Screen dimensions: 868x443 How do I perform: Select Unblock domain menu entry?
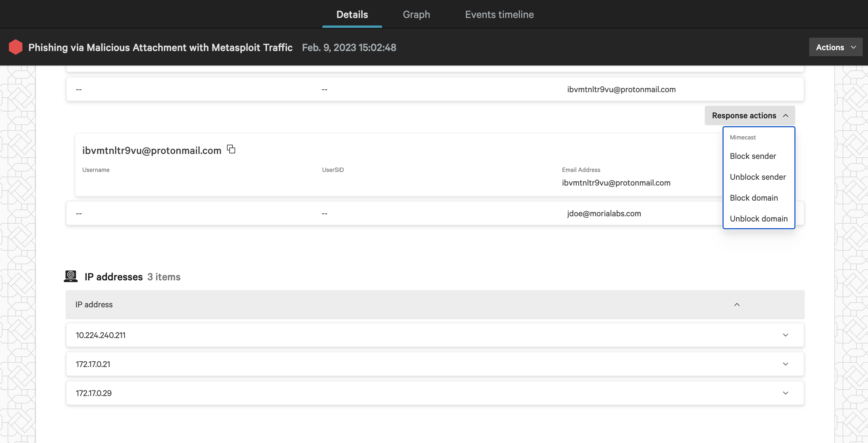(758, 219)
